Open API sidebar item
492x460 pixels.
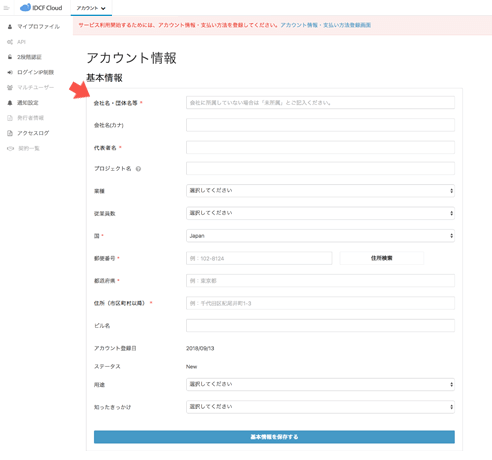(x=21, y=42)
